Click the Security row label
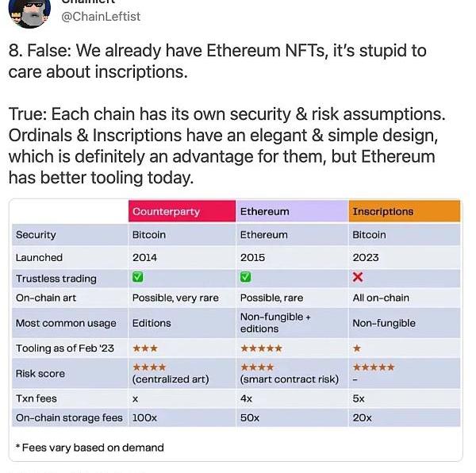Viewport: 476px width, 473px height. point(36,235)
